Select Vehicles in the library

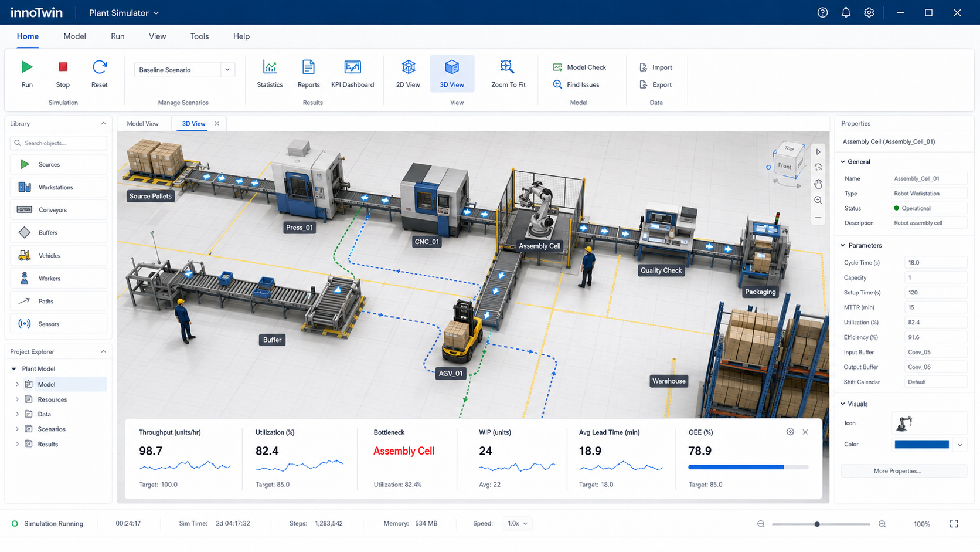59,256
